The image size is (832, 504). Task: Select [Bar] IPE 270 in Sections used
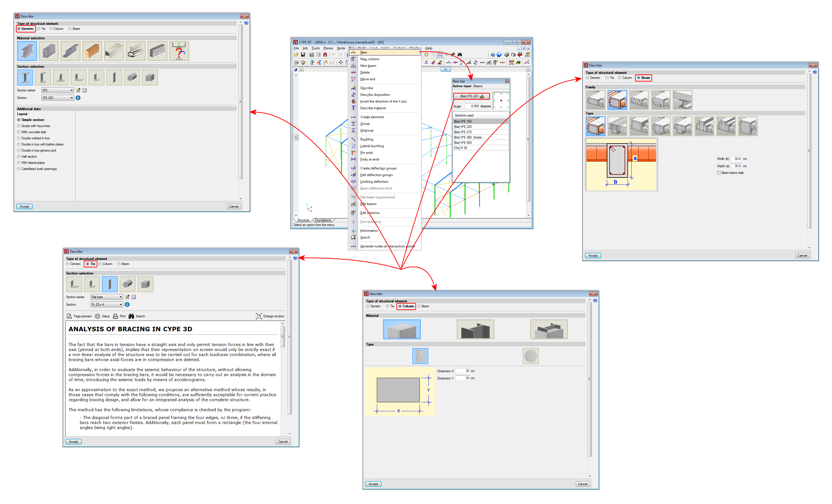tap(481, 132)
